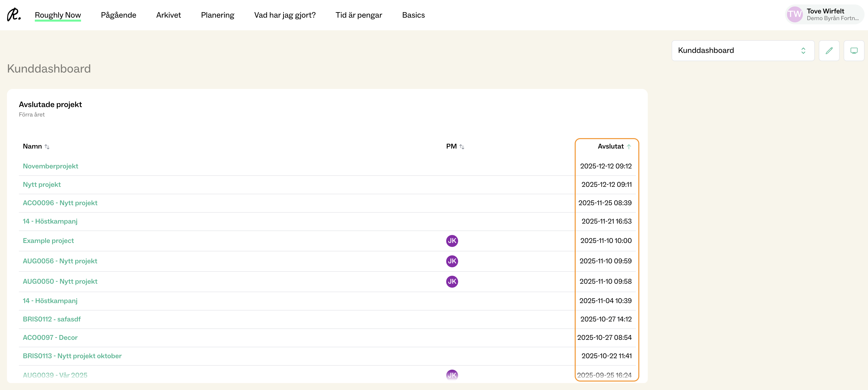Click the pencil edit dashboard icon

click(829, 50)
